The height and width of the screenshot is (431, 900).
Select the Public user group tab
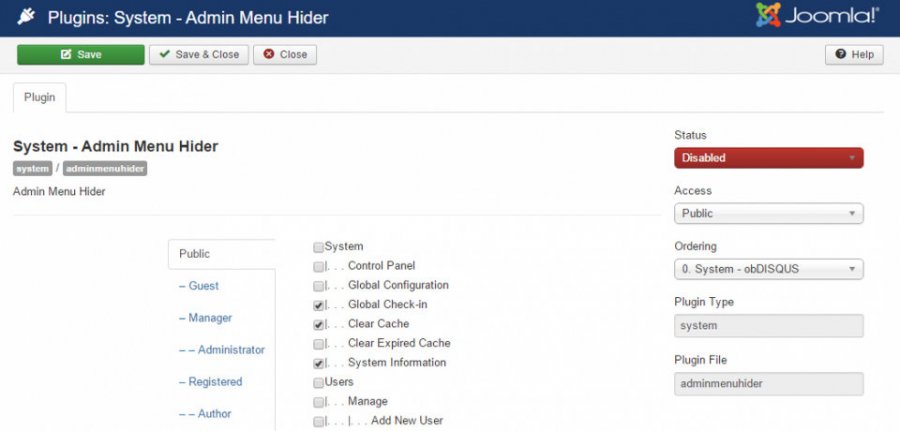coord(195,254)
